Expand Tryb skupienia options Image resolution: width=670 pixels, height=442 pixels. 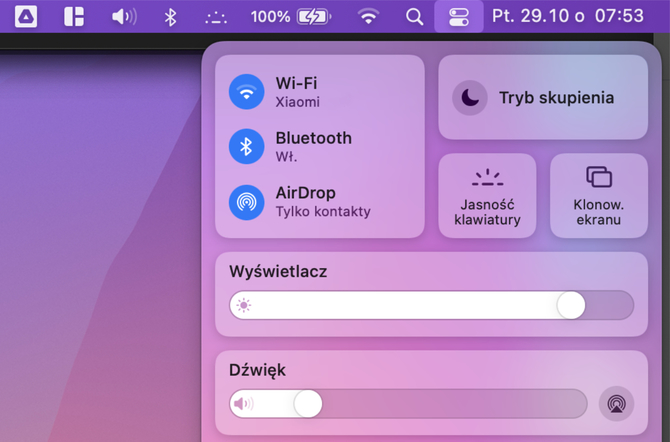click(557, 98)
